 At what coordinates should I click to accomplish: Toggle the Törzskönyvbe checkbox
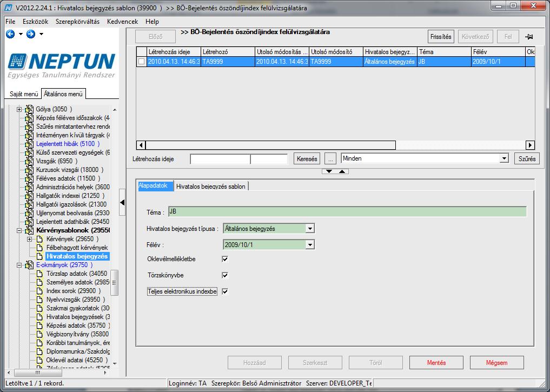[x=225, y=275]
